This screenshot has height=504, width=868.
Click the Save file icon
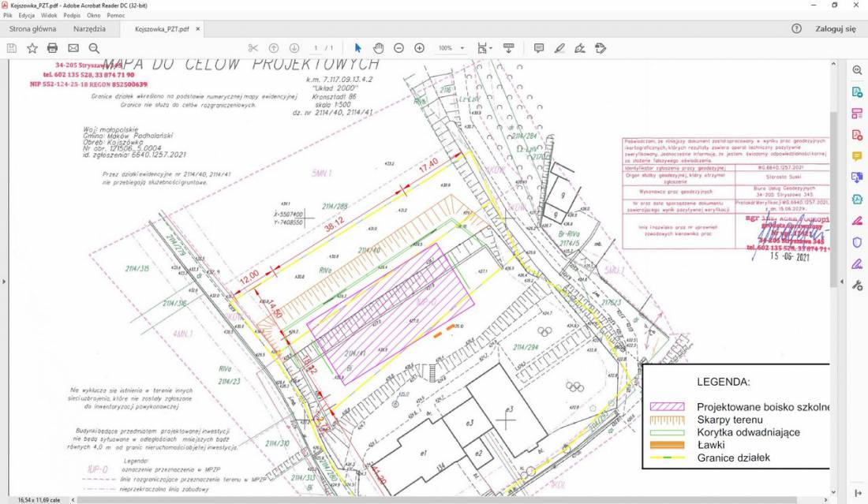11,48
